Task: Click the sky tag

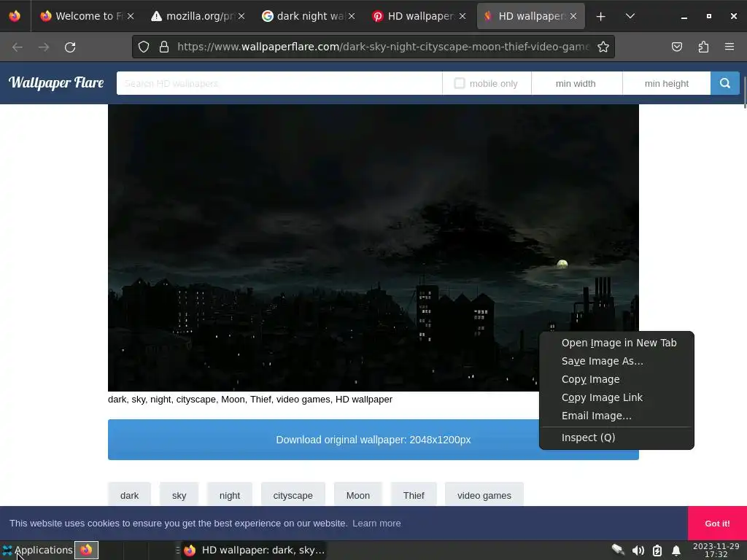Action: pyautogui.click(x=179, y=495)
